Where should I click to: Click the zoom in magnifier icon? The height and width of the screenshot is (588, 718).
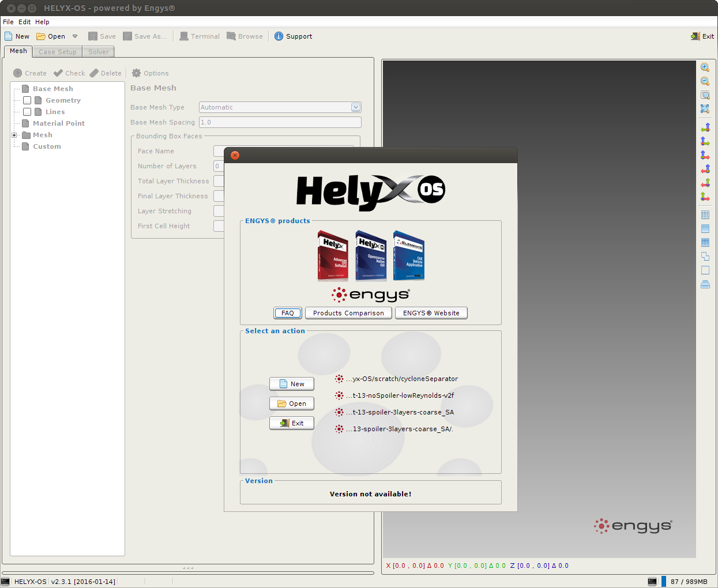tap(705, 67)
